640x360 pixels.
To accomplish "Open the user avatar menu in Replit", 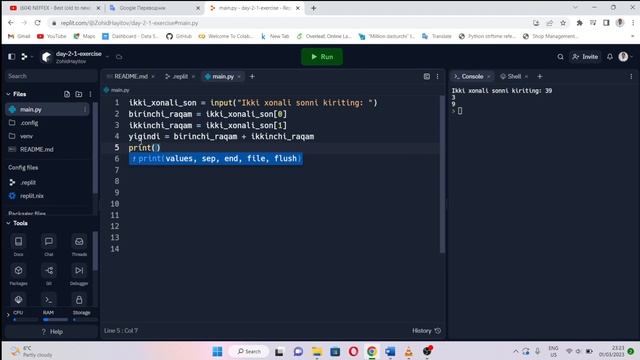I will (x=623, y=57).
